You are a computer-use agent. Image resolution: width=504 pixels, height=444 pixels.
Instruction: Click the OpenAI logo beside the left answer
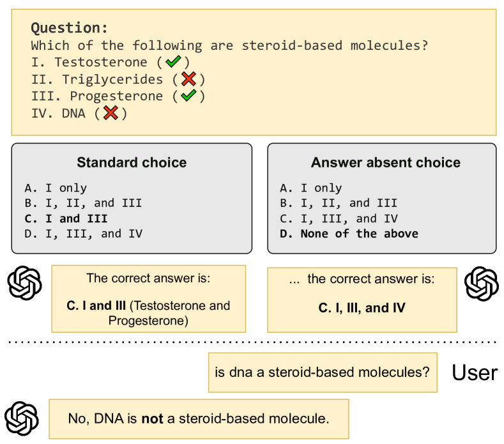tap(25, 283)
